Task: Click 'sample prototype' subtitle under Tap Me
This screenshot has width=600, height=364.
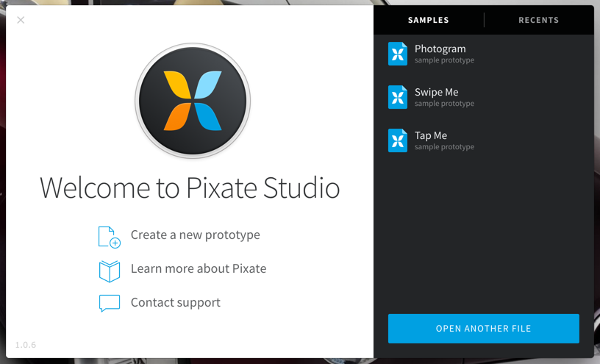Action: pos(444,147)
